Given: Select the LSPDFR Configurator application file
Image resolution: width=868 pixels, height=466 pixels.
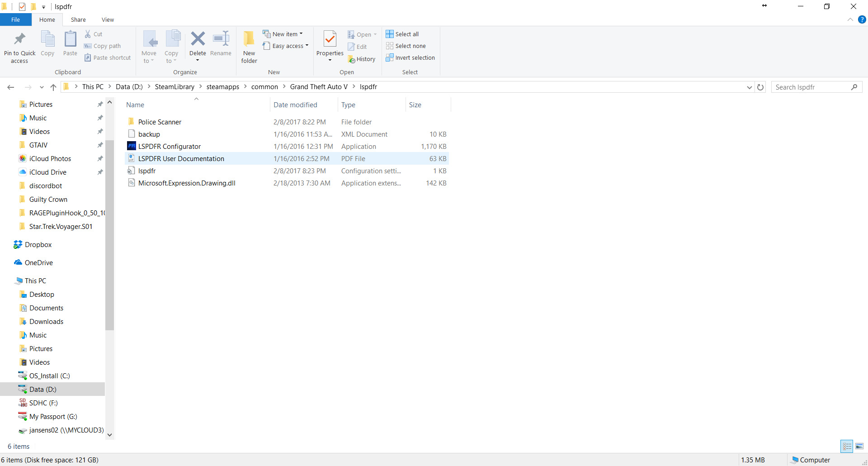Looking at the screenshot, I should [x=170, y=147].
